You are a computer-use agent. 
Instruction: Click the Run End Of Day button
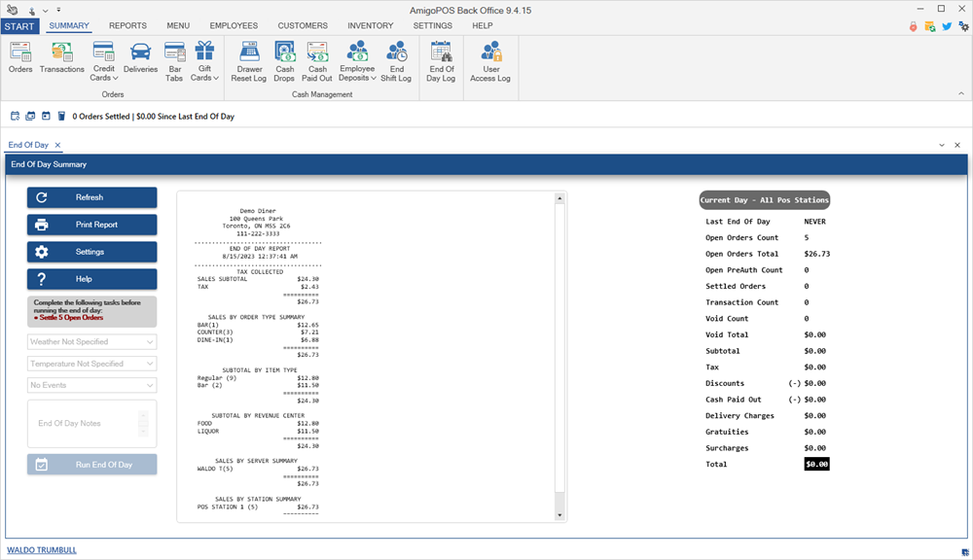pos(91,465)
